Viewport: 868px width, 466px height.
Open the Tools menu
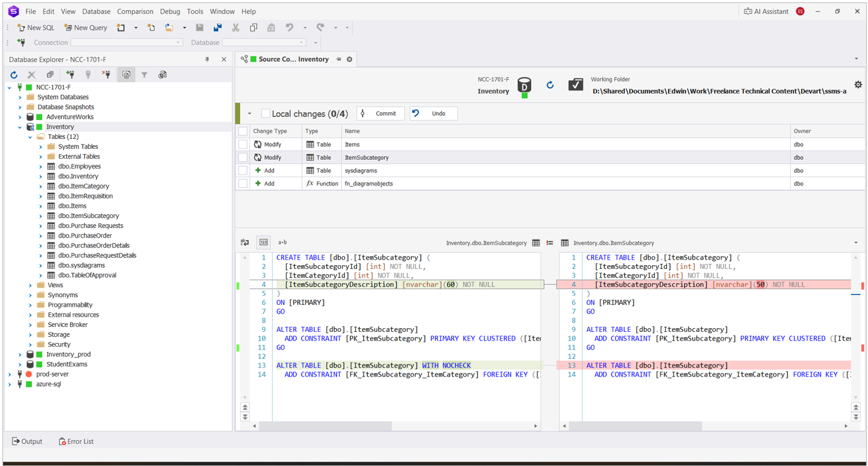click(x=195, y=11)
